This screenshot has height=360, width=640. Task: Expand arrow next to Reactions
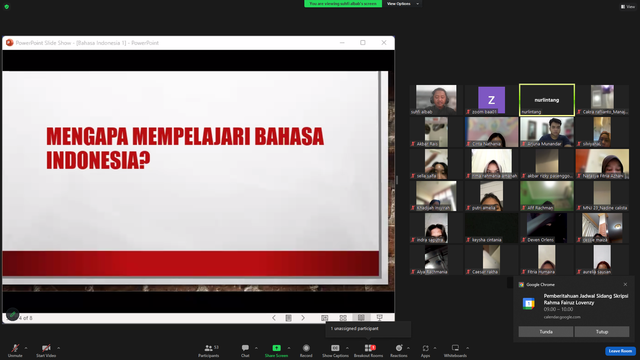[408, 348]
